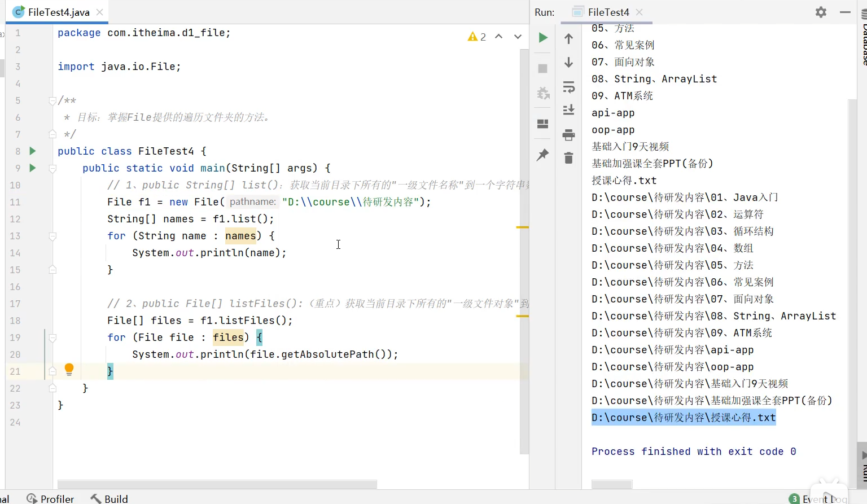This screenshot has width=867, height=504.
Task: Open the Profiler tool window
Action: pos(50,498)
